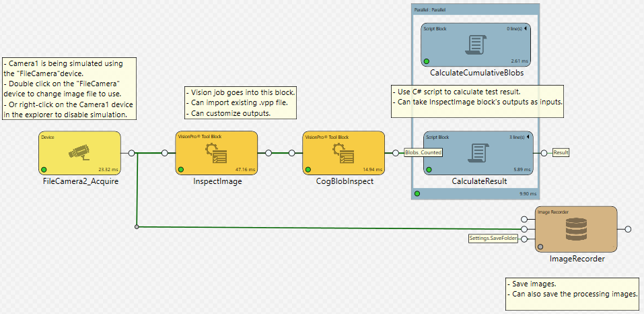Expand the 0 line(s) arrow on CalculateCumulativeBlobs
Image resolution: width=644 pixels, height=314 pixels.
526,29
